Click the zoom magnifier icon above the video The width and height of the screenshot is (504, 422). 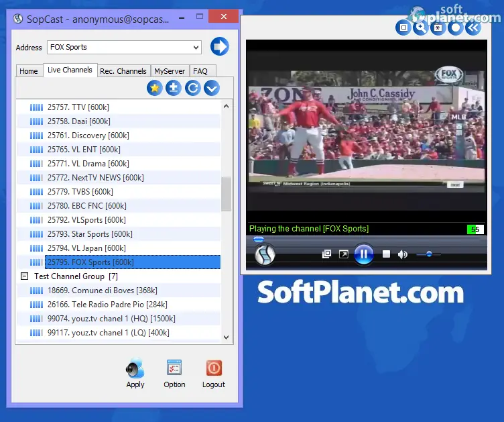tap(420, 28)
